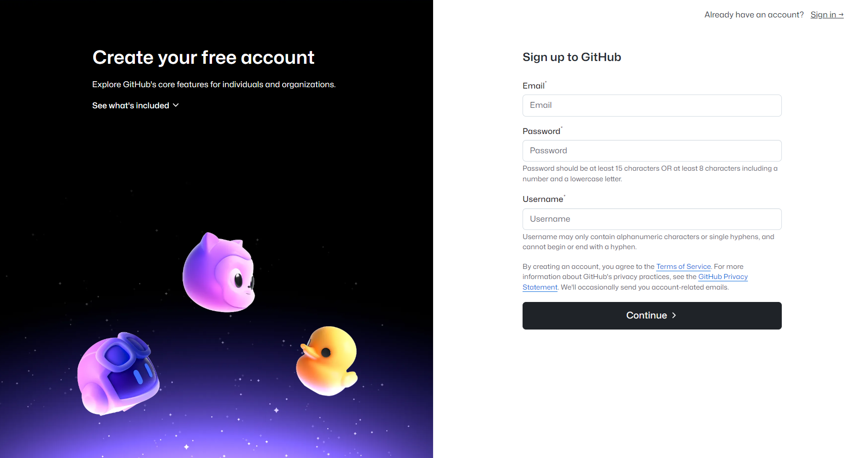Click the chevron icon on the Continue button
Screen dimensions: 868x458
point(674,315)
